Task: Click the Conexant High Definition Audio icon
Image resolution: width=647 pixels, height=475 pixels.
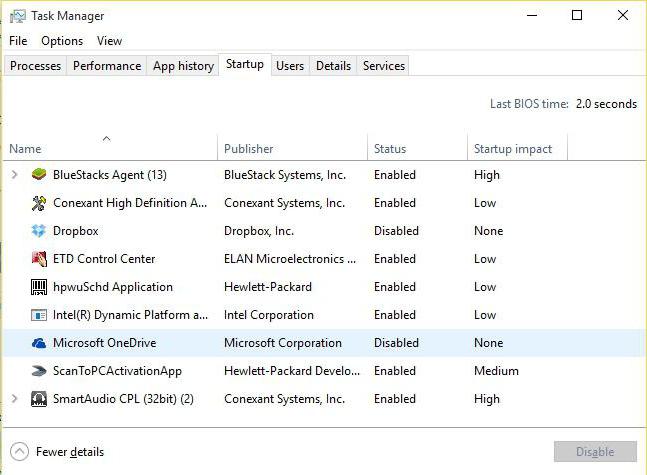Action: click(x=39, y=203)
